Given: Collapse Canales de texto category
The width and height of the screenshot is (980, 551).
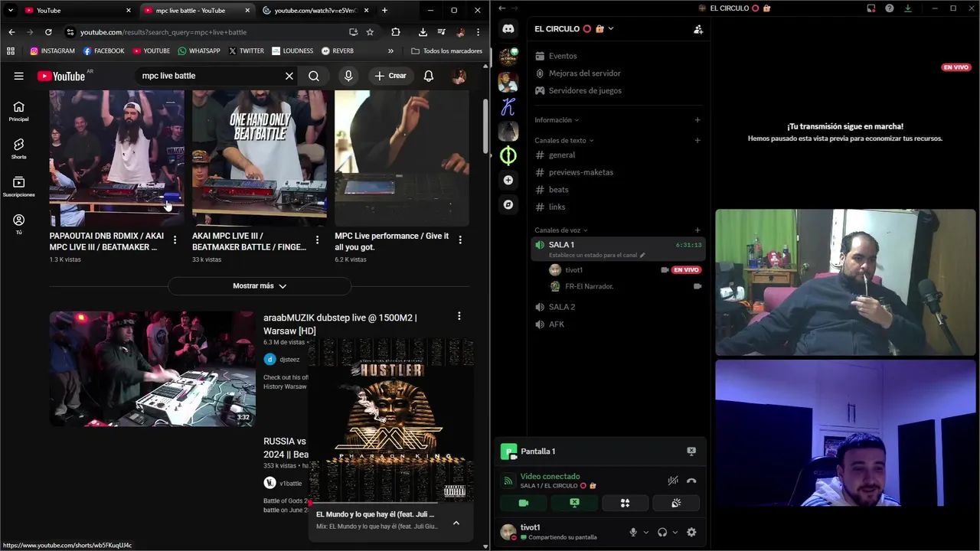Looking at the screenshot, I should point(564,141).
